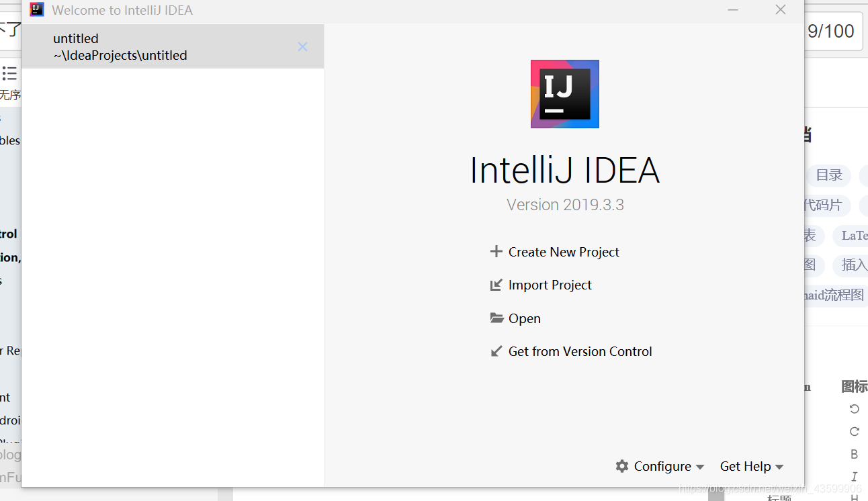This screenshot has width=868, height=501.
Task: Close the Welcome to IntelliJ IDEA window
Action: [x=781, y=10]
